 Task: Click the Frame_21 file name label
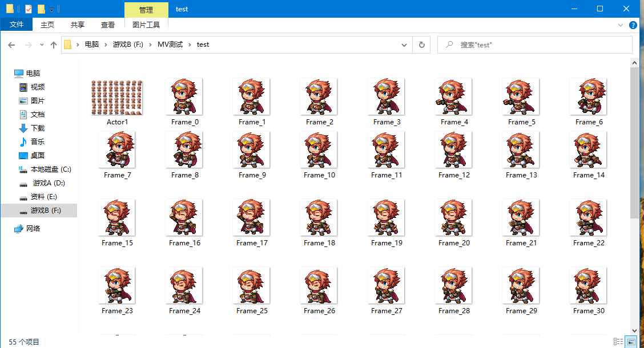521,243
